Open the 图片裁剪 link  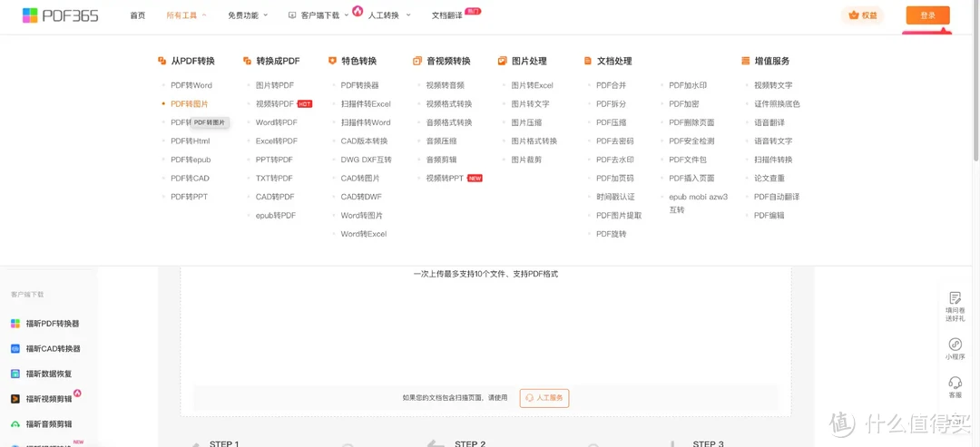pos(526,160)
